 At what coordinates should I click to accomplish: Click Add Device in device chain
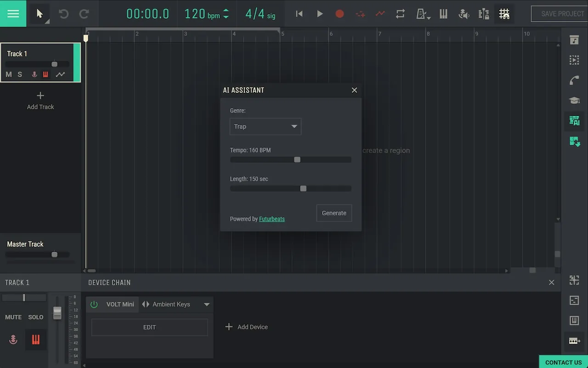coord(246,327)
